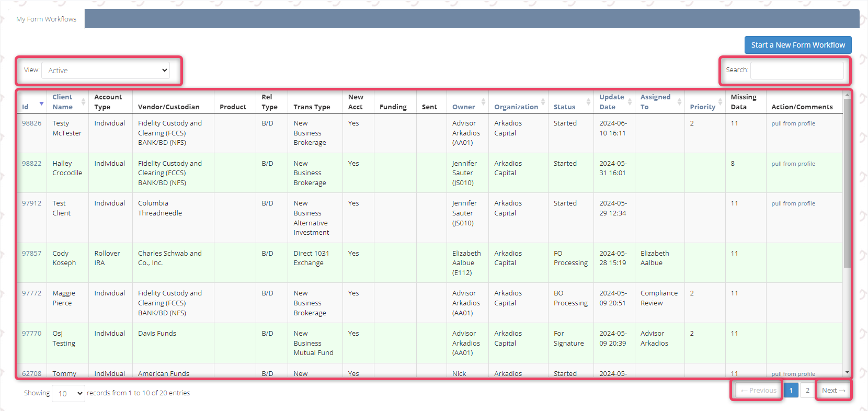
Task: Click the Vendor/Custodian column header
Action: click(x=173, y=102)
